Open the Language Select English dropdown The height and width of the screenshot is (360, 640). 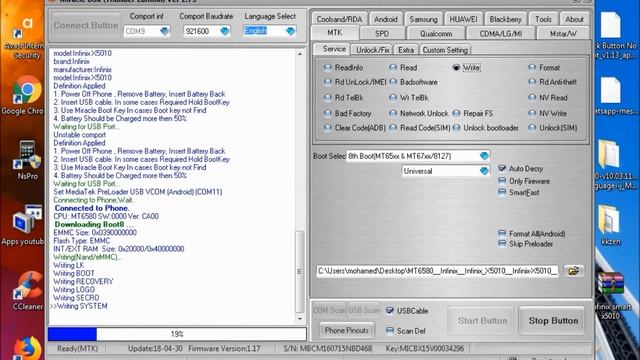click(290, 31)
